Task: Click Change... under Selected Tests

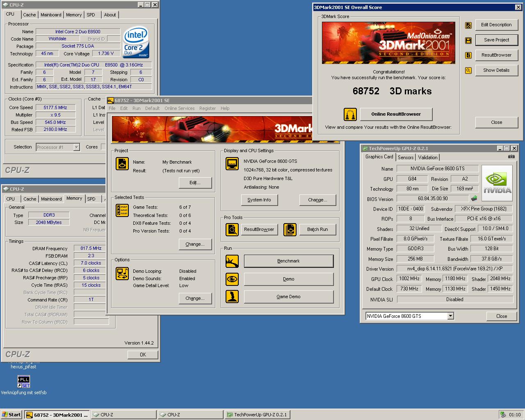Action: tap(195, 244)
